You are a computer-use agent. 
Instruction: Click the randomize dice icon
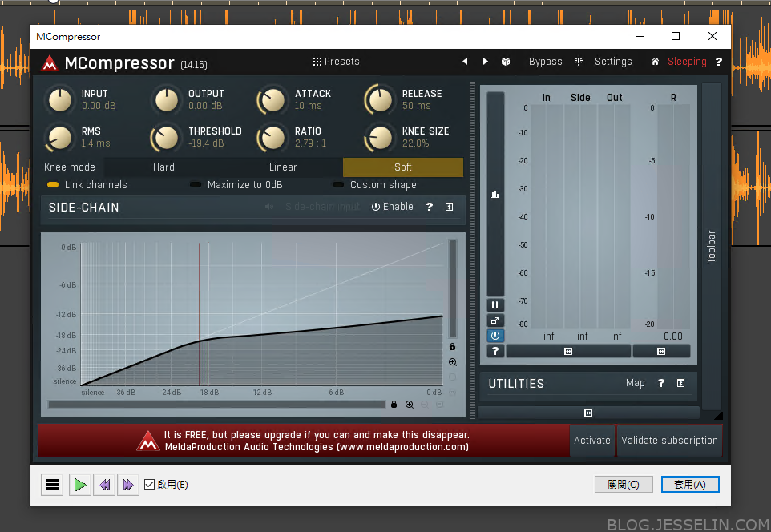pos(506,62)
